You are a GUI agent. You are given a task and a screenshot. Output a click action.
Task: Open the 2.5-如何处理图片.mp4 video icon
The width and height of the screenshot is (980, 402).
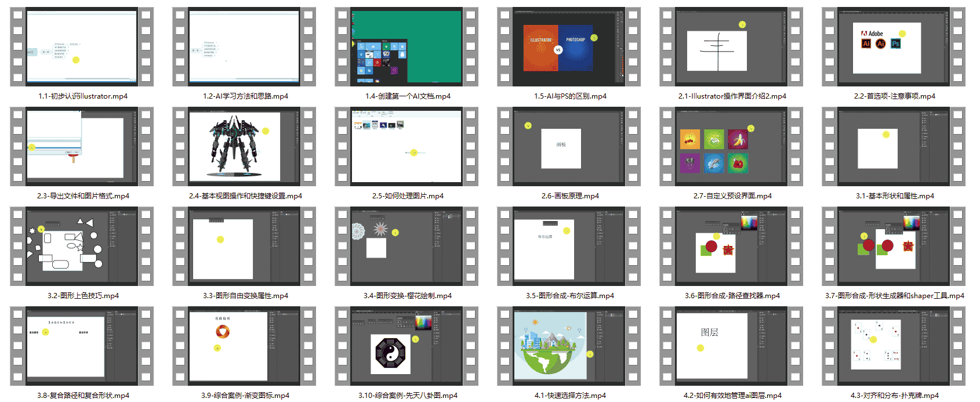[406, 147]
